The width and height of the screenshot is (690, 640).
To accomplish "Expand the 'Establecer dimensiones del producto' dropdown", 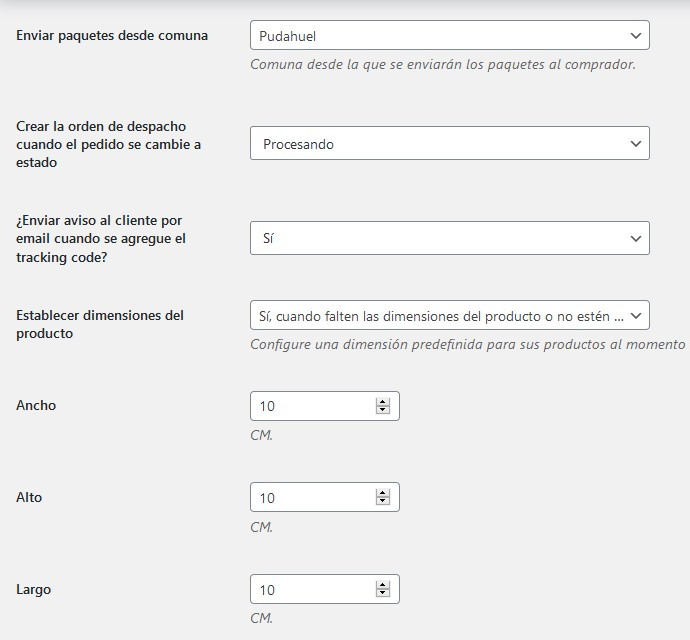I will coord(449,316).
